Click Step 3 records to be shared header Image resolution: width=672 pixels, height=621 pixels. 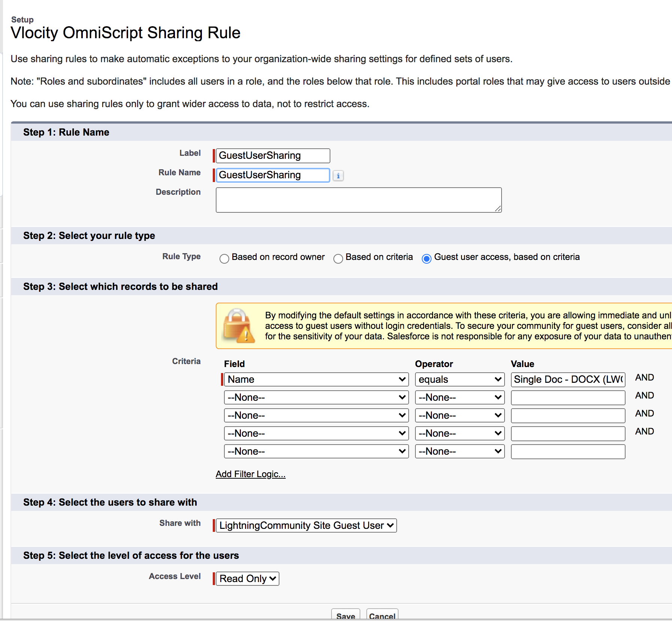120,287
